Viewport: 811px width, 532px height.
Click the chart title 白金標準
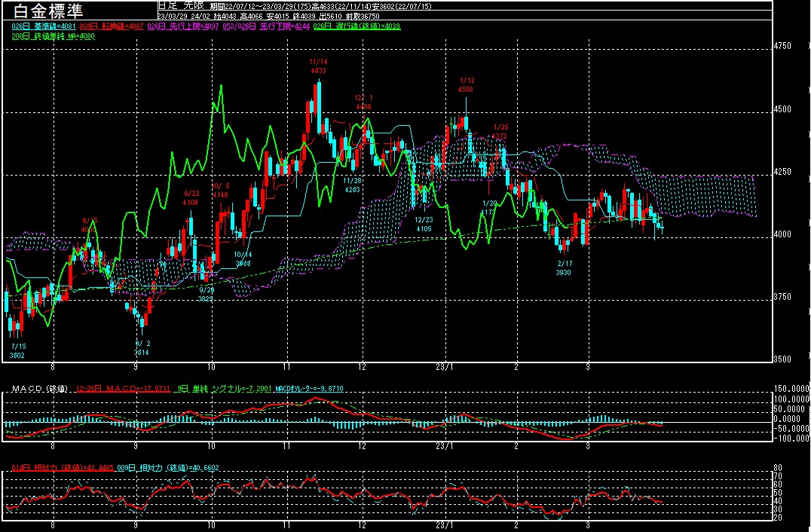[48, 11]
